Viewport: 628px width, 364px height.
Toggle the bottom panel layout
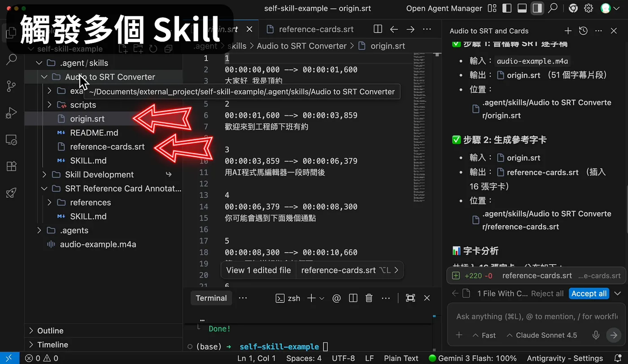[x=522, y=8]
